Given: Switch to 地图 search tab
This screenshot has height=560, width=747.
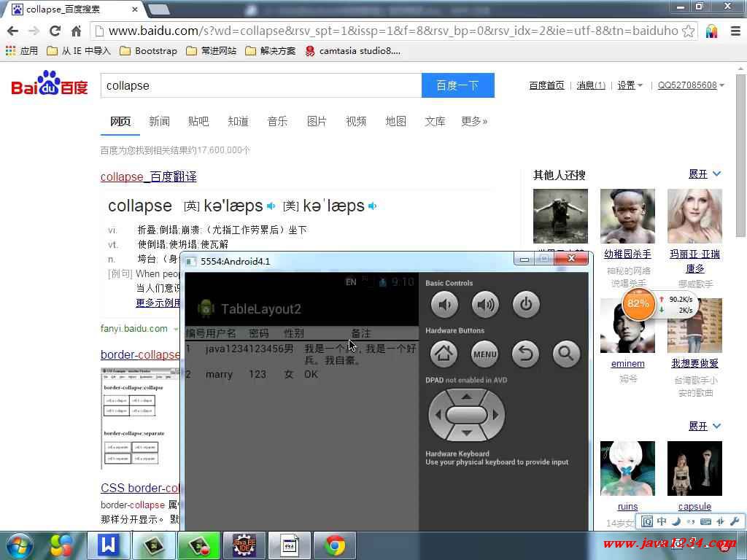Looking at the screenshot, I should [395, 121].
